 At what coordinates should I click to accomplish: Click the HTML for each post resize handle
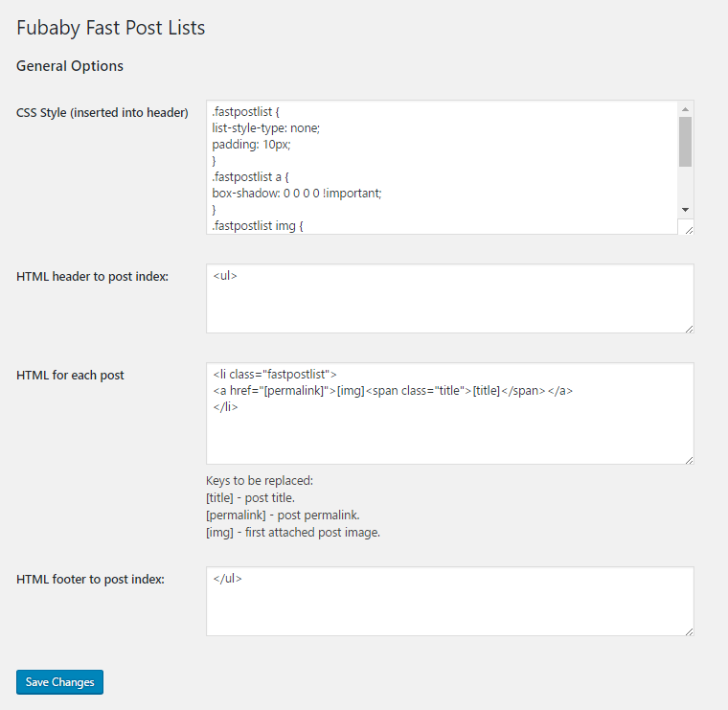pos(689,459)
